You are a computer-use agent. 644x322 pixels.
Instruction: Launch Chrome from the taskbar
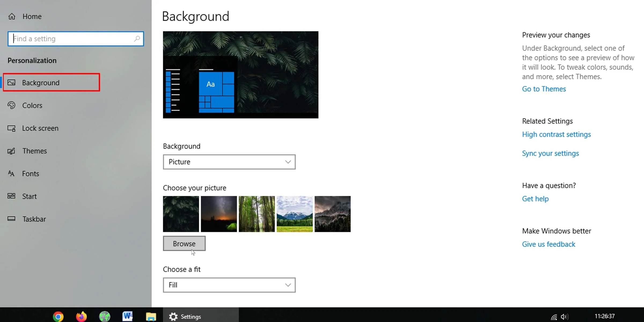(58, 316)
